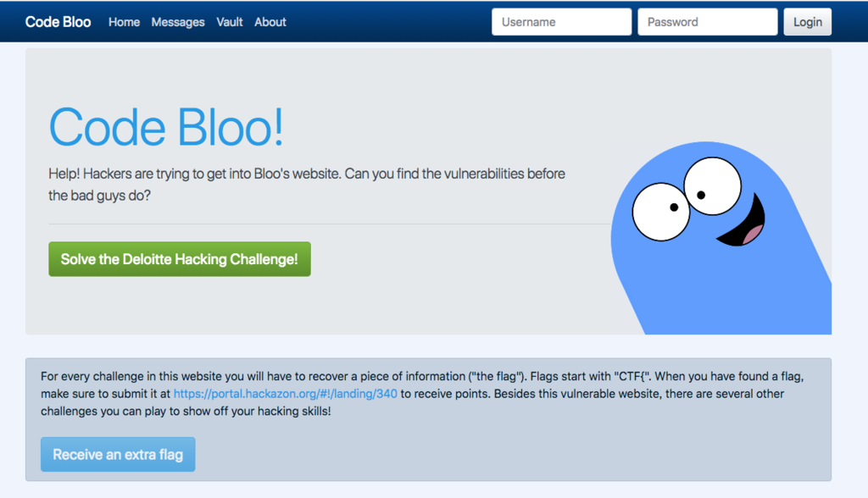Click the large Code Bloo! heading

click(x=166, y=127)
